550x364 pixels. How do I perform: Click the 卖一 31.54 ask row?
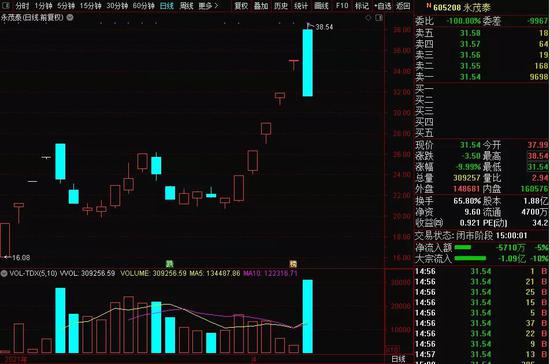(x=482, y=76)
